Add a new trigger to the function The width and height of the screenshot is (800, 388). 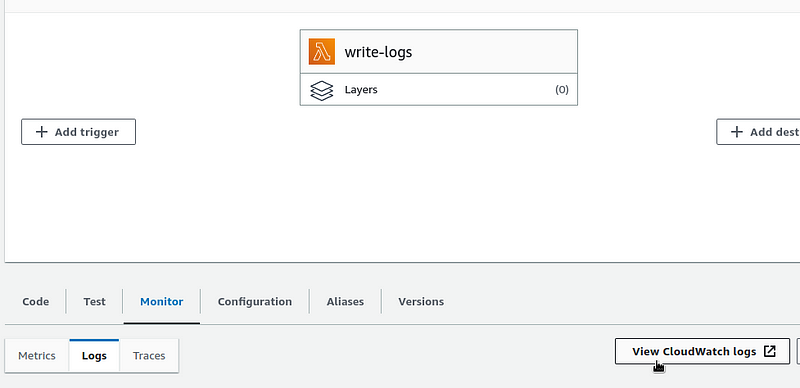[x=79, y=132]
